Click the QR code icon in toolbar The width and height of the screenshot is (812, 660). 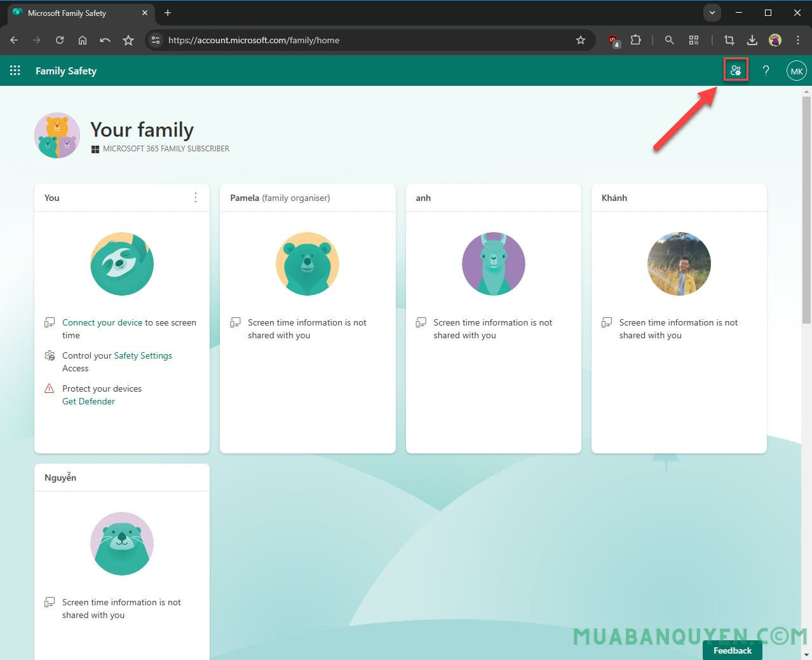click(x=694, y=40)
